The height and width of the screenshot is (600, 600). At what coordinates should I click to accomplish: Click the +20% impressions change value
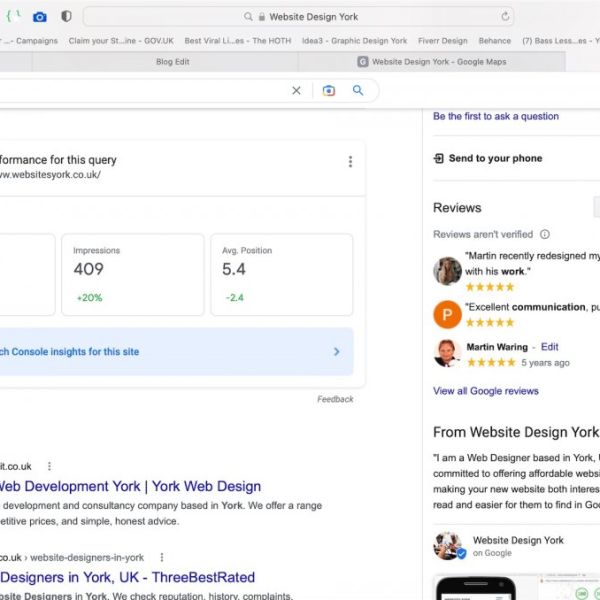[x=90, y=298]
